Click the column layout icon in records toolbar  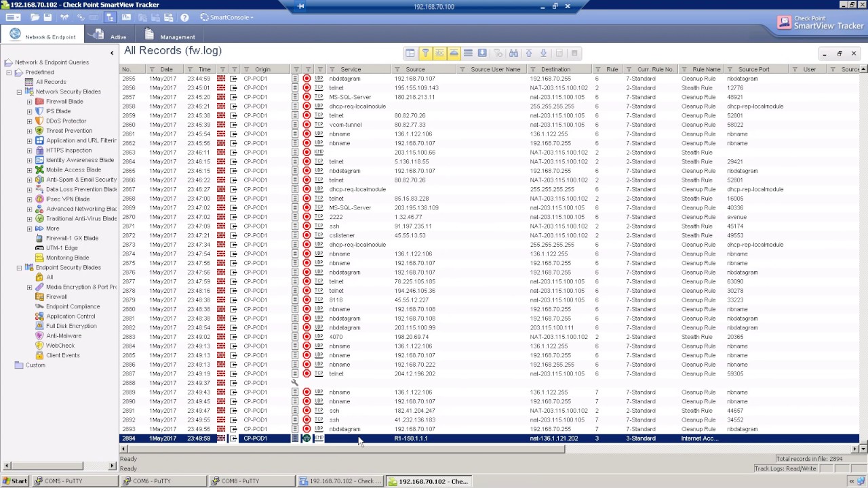click(x=410, y=53)
